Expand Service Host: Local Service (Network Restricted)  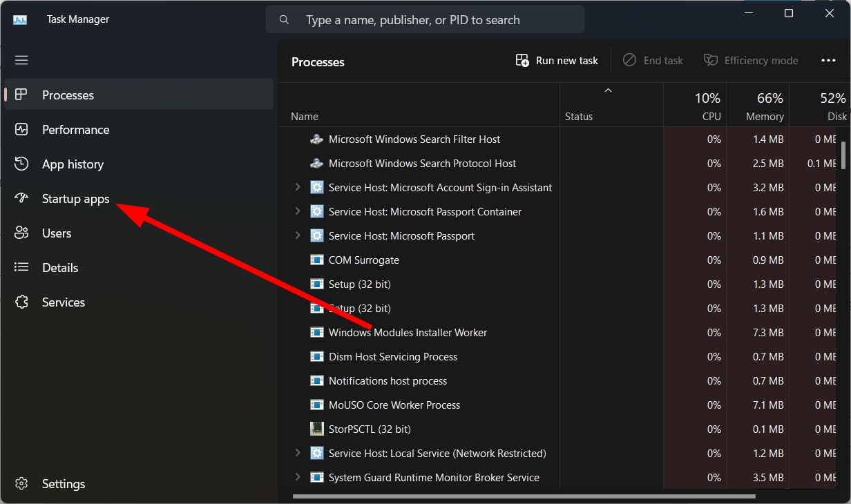(x=298, y=453)
